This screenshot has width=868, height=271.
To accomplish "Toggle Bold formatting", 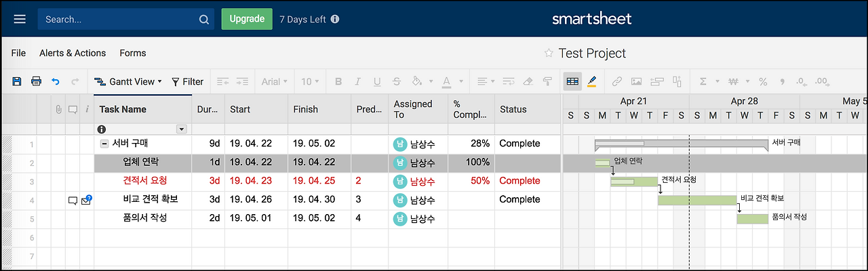I will click(x=338, y=81).
